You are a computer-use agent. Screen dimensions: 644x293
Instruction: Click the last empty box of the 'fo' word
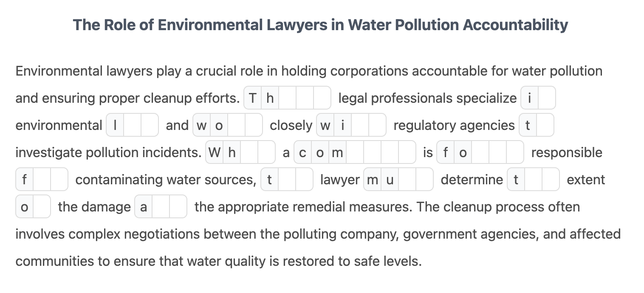click(x=515, y=152)
